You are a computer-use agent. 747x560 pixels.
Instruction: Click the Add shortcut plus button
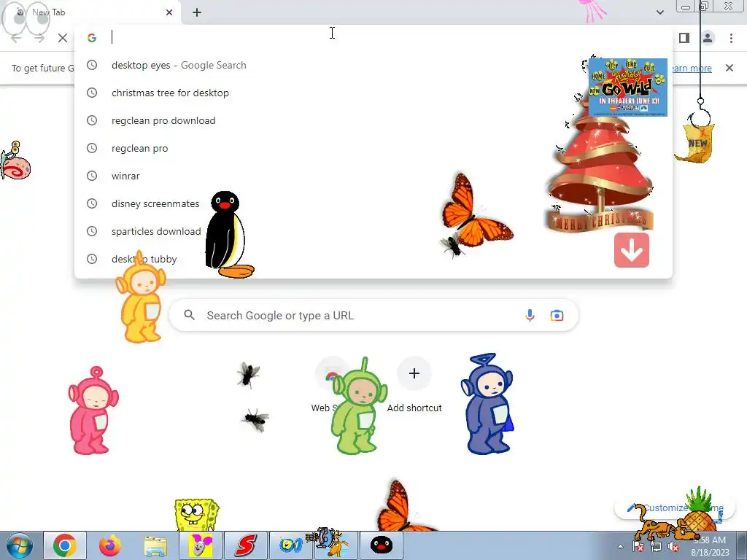(414, 373)
